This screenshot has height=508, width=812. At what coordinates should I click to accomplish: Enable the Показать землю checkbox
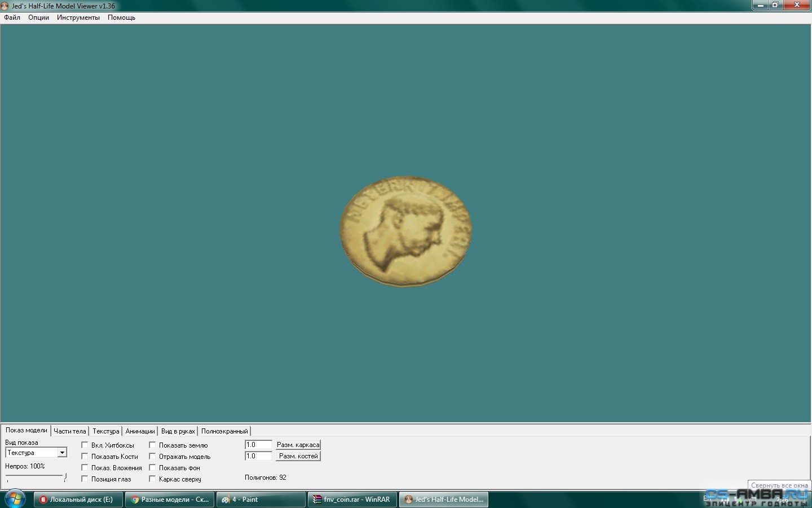coord(153,445)
